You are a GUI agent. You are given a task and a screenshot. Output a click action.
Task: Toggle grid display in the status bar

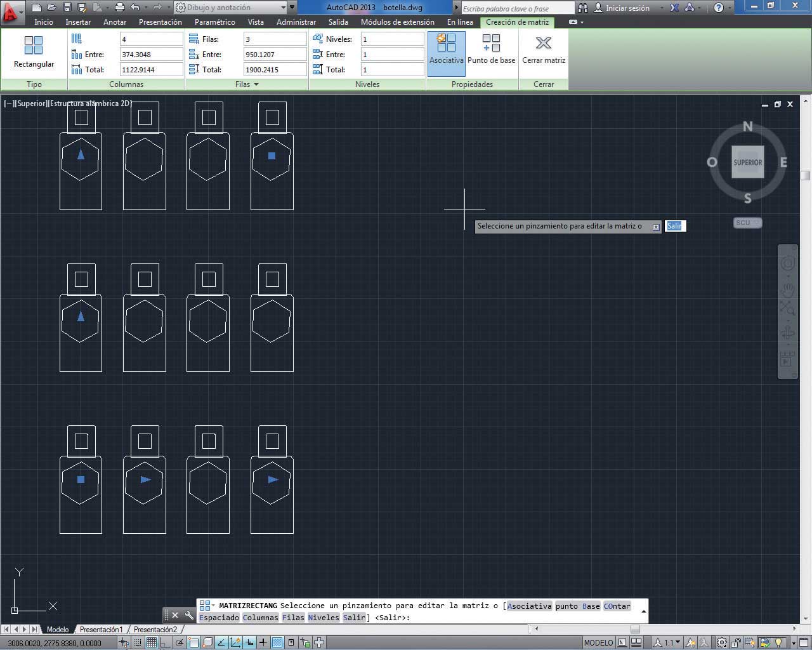coord(152,642)
